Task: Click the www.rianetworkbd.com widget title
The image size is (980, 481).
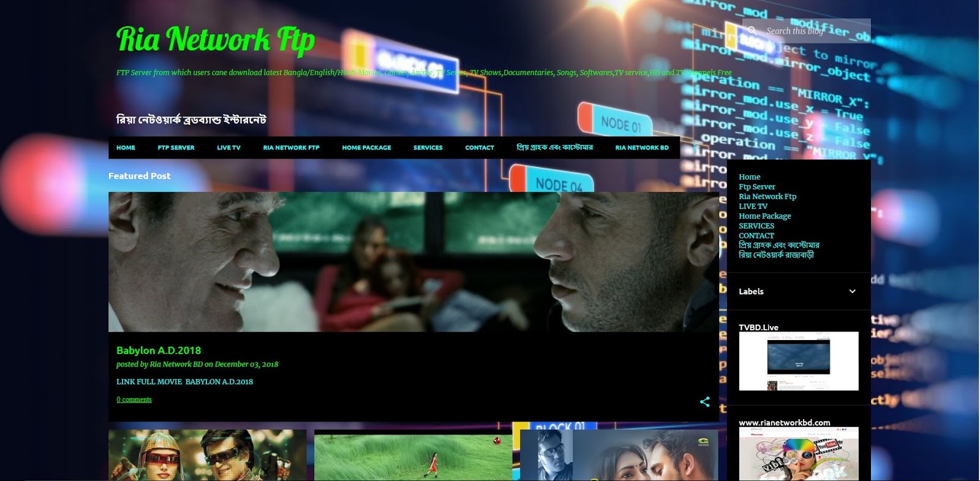Action: click(784, 423)
